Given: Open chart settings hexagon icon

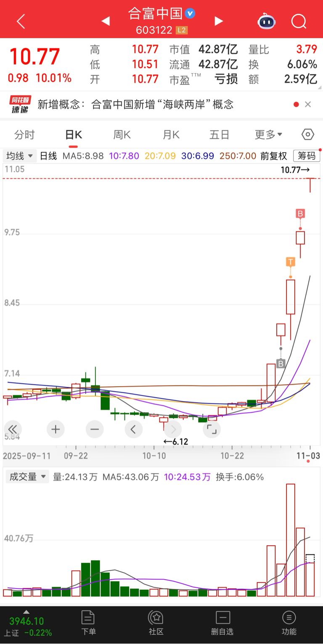Looking at the screenshot, I should [308, 135].
